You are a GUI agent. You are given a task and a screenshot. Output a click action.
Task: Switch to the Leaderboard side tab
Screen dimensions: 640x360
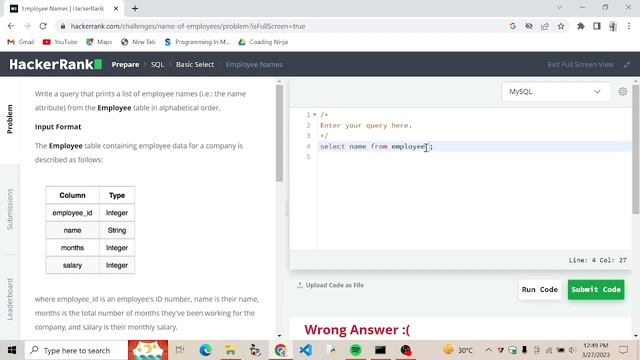pos(10,300)
